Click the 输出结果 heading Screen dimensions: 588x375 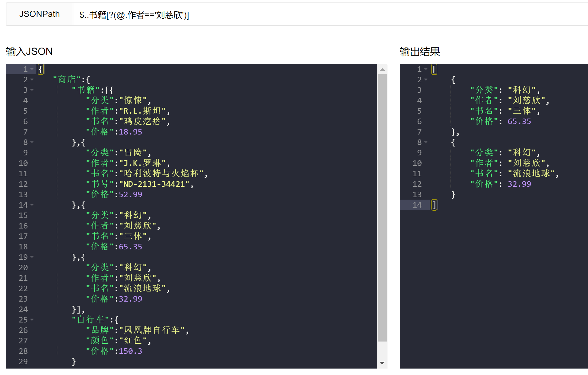pyautogui.click(x=420, y=51)
